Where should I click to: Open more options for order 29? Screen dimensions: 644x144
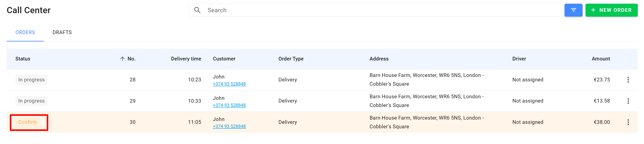tap(628, 101)
